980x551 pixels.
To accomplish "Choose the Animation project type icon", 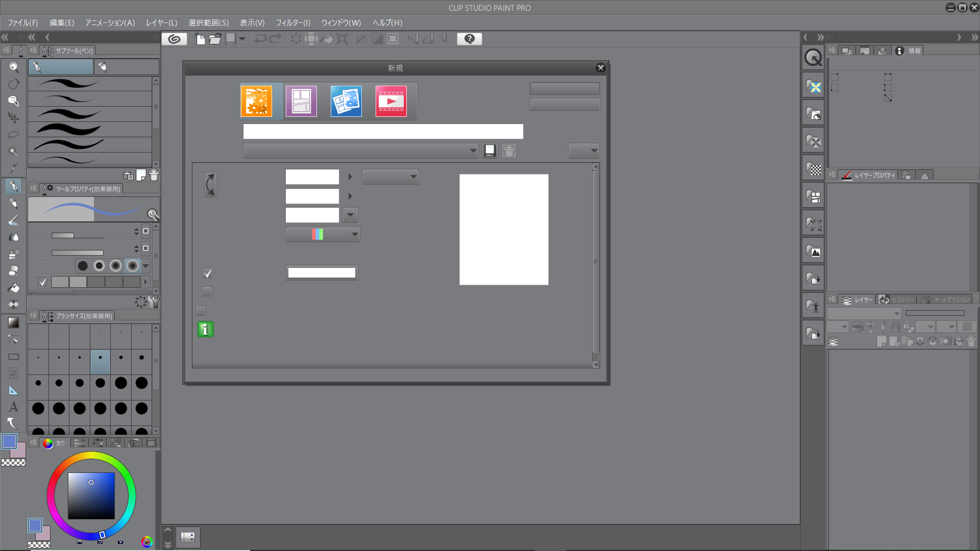I will click(x=391, y=102).
